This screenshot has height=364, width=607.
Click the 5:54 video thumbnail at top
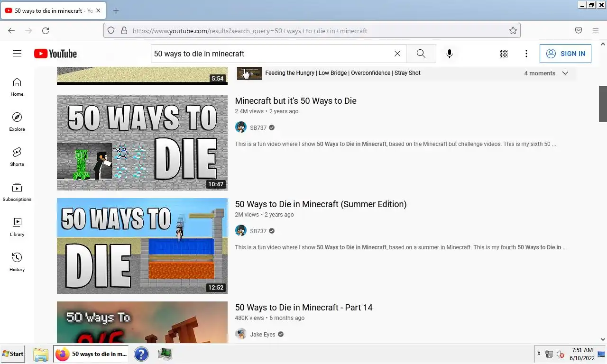click(x=142, y=76)
